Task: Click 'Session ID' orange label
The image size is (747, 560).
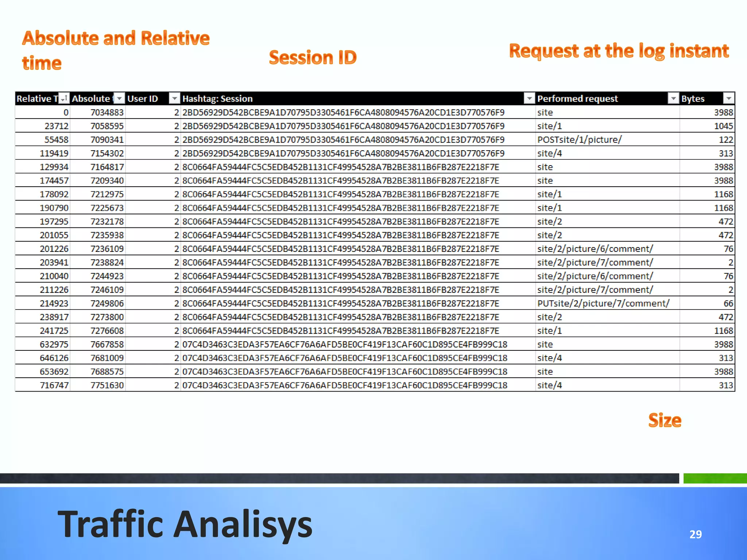Action: point(313,57)
